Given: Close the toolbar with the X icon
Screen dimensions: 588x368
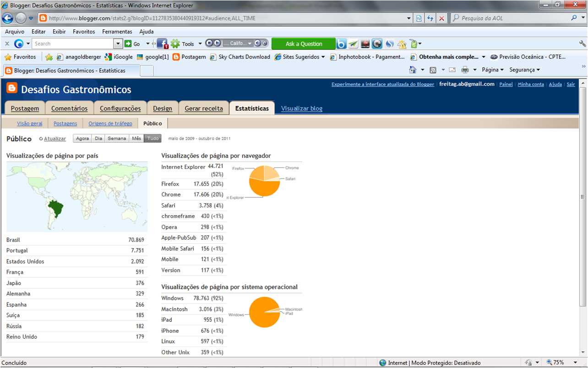Looking at the screenshot, I should 7,44.
